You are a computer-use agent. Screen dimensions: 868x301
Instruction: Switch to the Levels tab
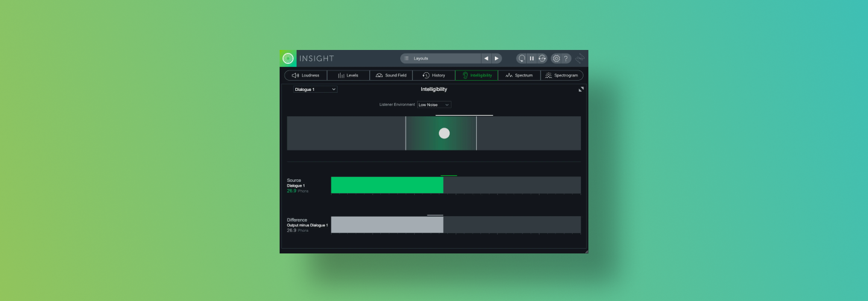coord(348,75)
